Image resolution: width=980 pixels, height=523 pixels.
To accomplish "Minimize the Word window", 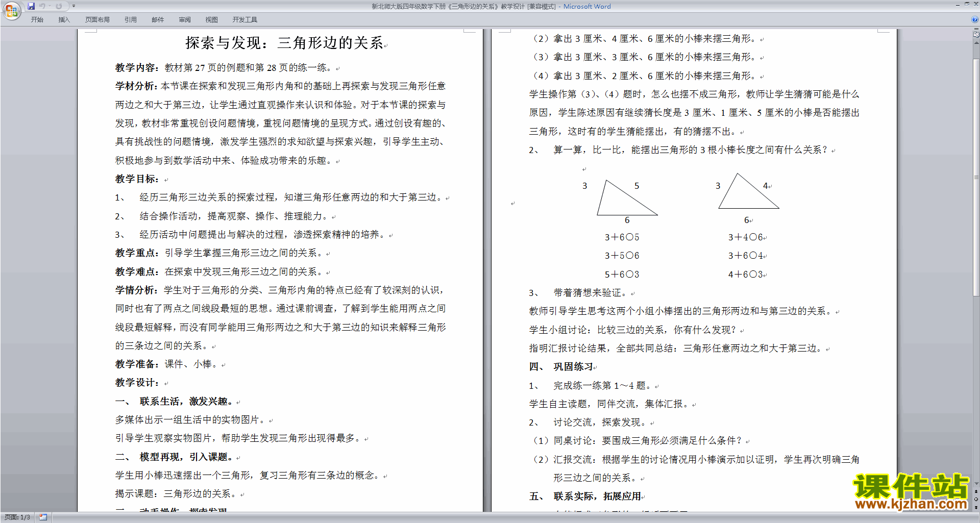I will 958,5.
